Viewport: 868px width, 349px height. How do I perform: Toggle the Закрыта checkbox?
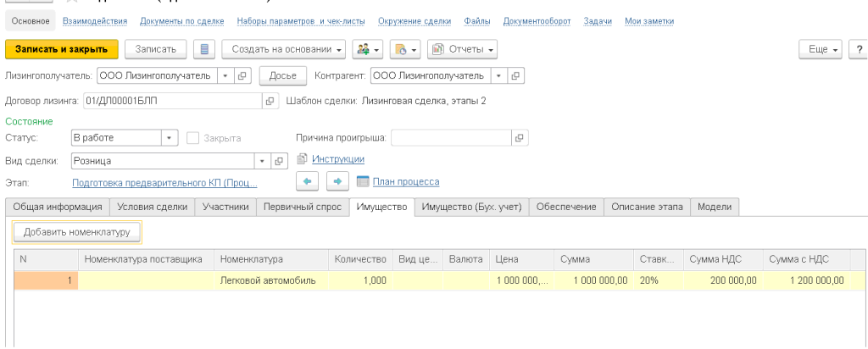[x=192, y=138]
